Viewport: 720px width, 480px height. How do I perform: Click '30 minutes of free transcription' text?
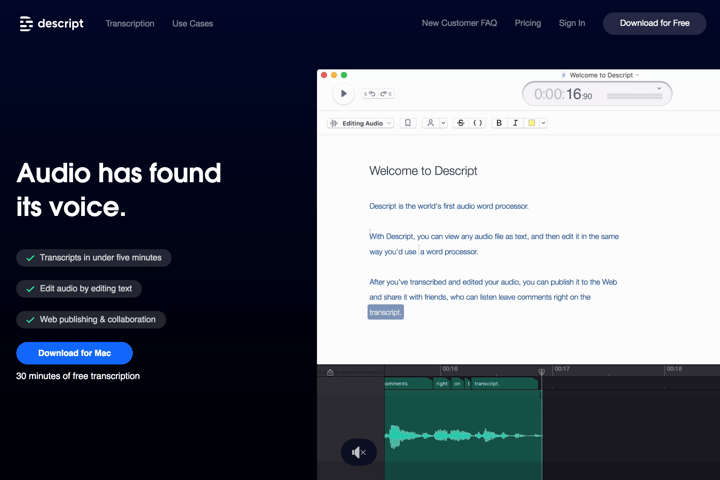point(78,376)
